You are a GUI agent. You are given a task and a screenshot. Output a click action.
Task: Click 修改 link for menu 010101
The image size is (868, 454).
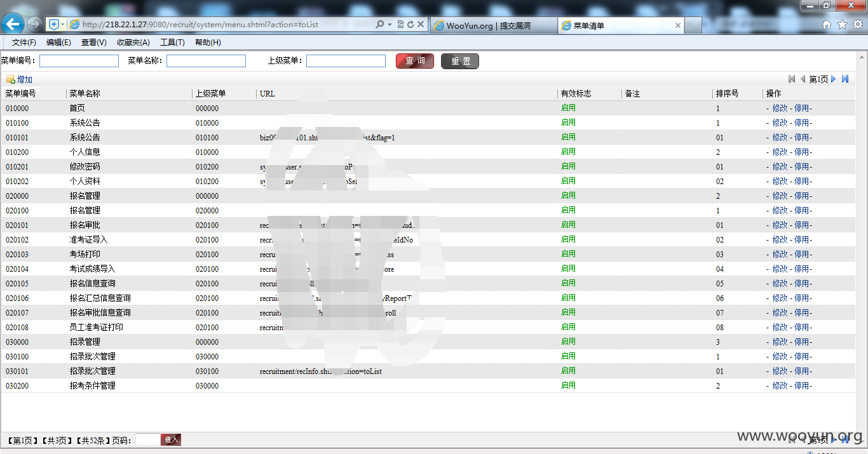780,137
